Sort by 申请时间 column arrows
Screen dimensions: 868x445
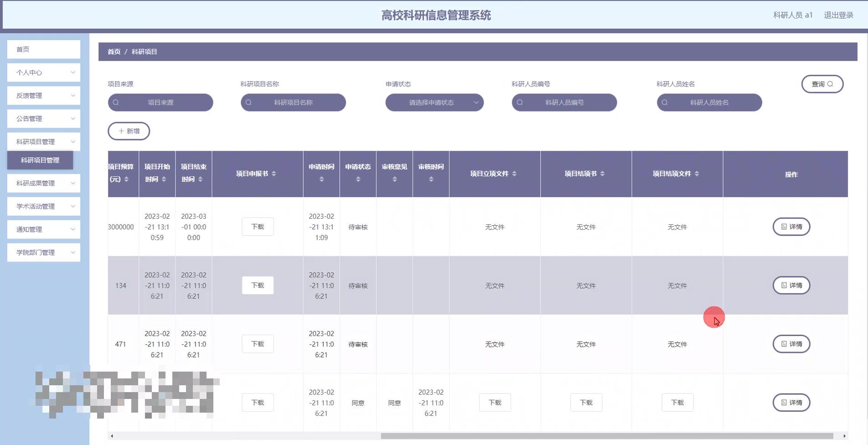click(321, 179)
